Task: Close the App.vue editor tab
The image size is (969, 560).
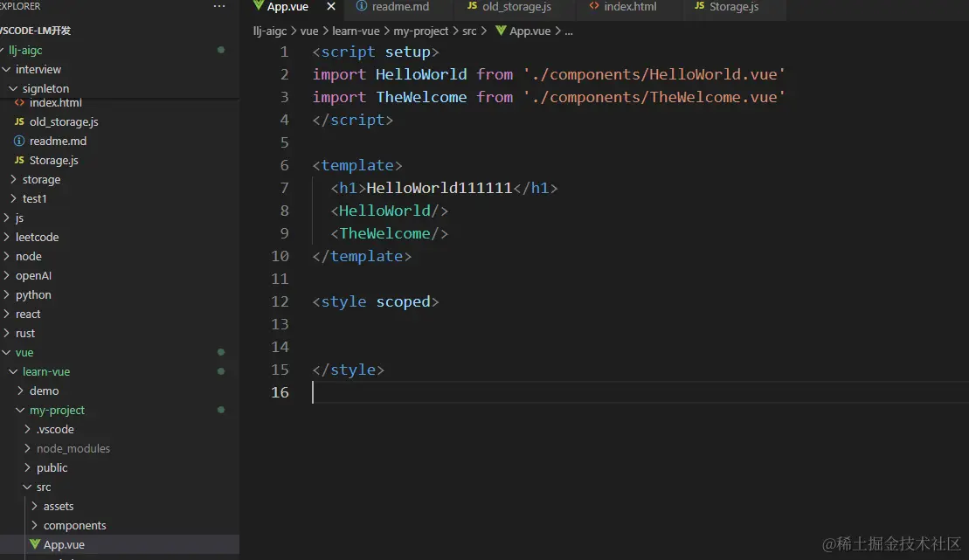Action: [x=330, y=7]
